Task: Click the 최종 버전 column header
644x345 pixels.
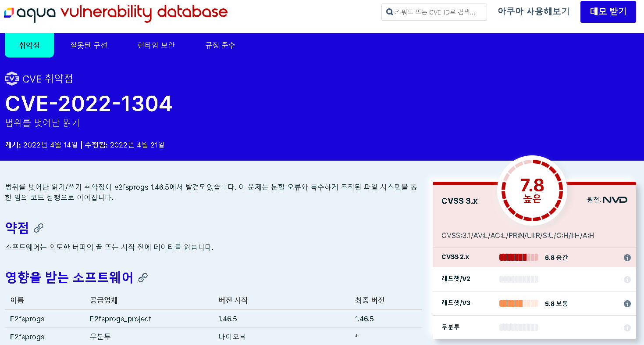Action: [x=370, y=301]
